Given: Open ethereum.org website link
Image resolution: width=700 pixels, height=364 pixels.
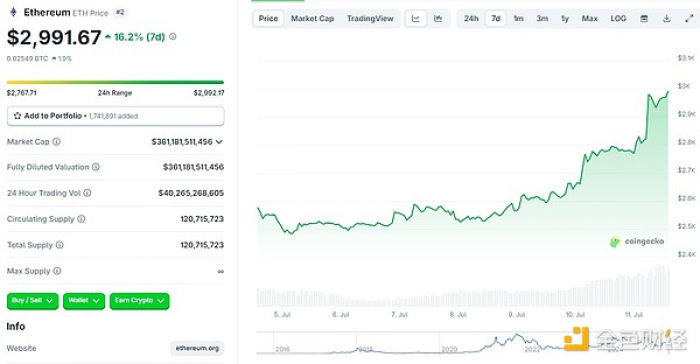Looking at the screenshot, I should pyautogui.click(x=197, y=348).
